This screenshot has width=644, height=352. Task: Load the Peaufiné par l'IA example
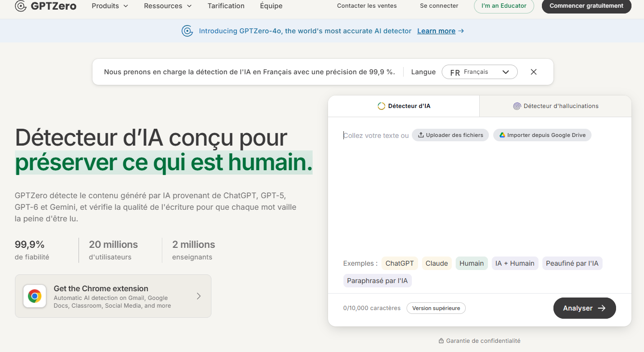(572, 263)
